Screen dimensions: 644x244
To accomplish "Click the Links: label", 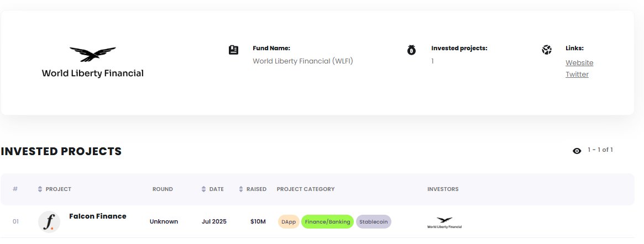I will coord(574,48).
